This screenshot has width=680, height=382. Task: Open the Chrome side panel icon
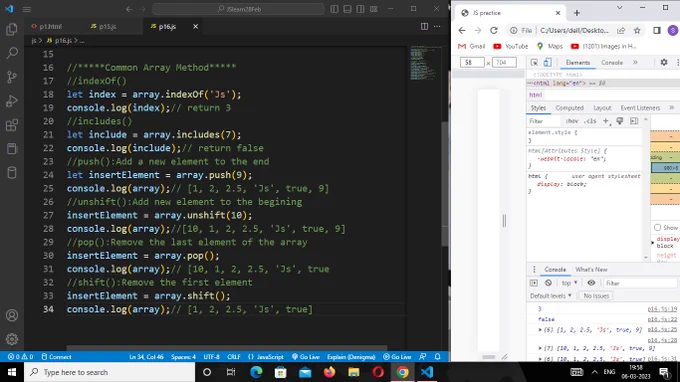click(x=657, y=30)
